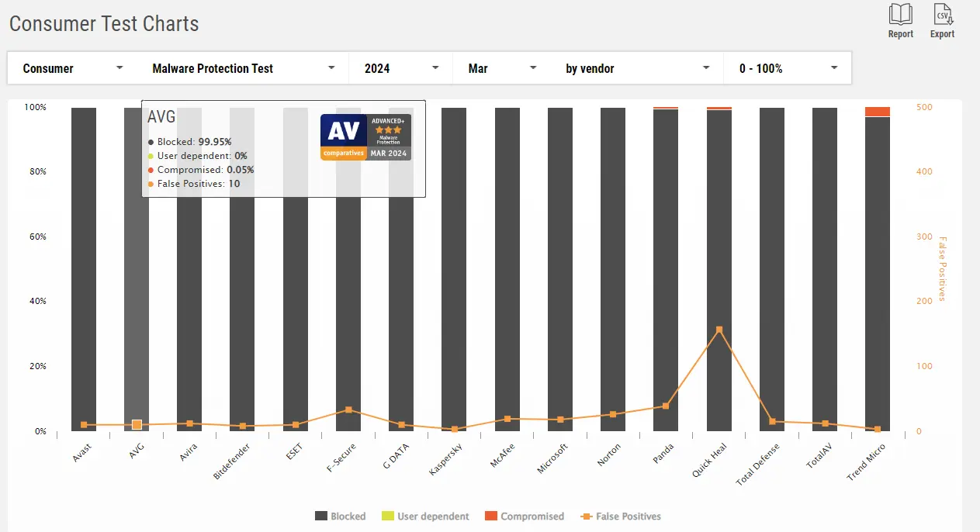Select the Quick Heal bar

tap(719, 271)
